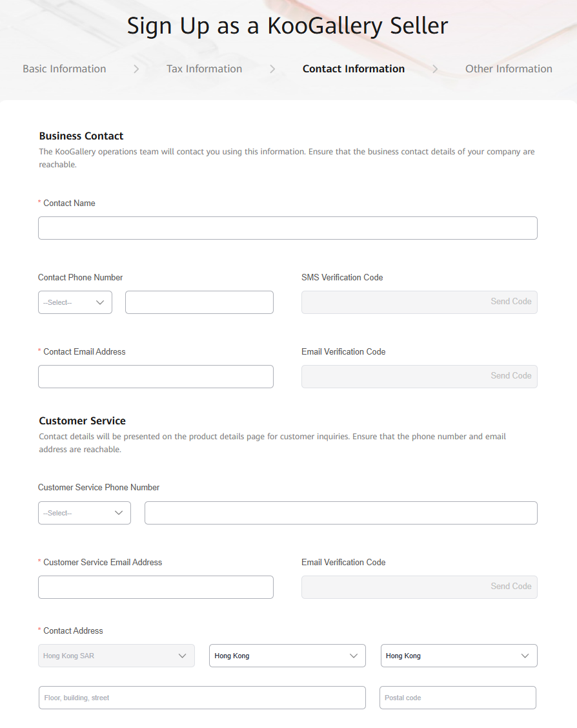Screen dimensions: 577x728
Task: Send code for Customer Service Email verification
Action: pos(511,587)
